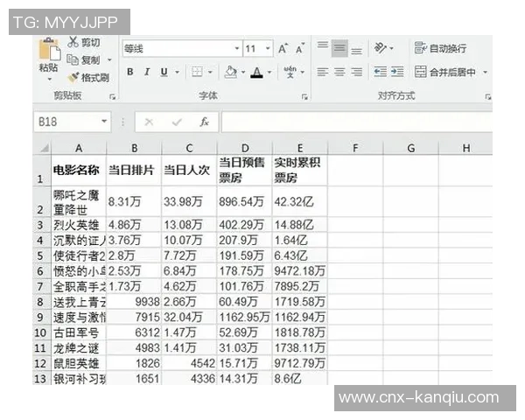This screenshot has height=420, width=525.
Task: Select the Format Painter (格式刷) brush
Action: click(73, 78)
